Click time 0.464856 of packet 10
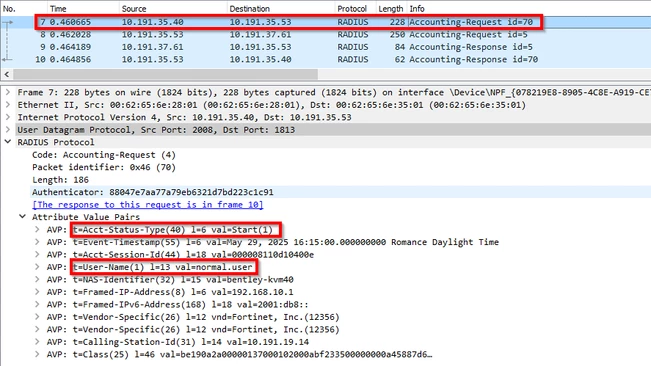The image size is (651, 366). pyautogui.click(x=70, y=59)
